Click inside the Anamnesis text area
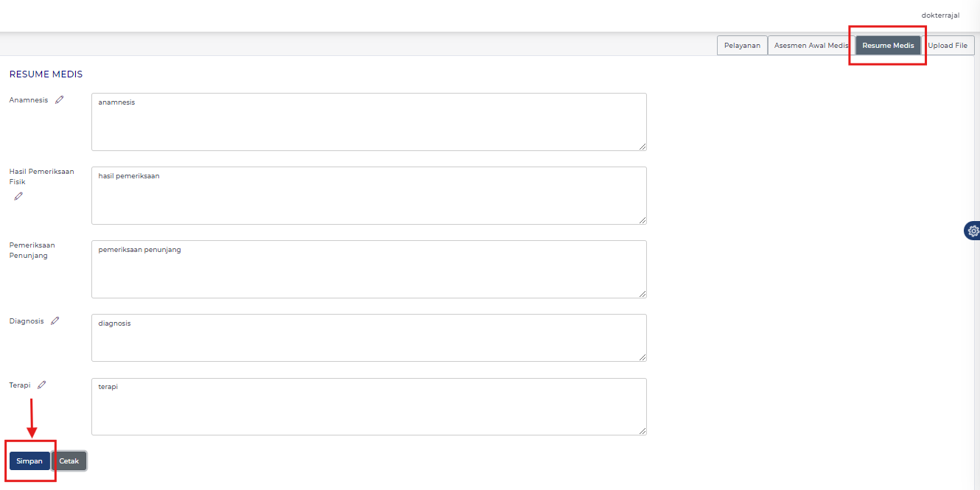 pos(368,122)
